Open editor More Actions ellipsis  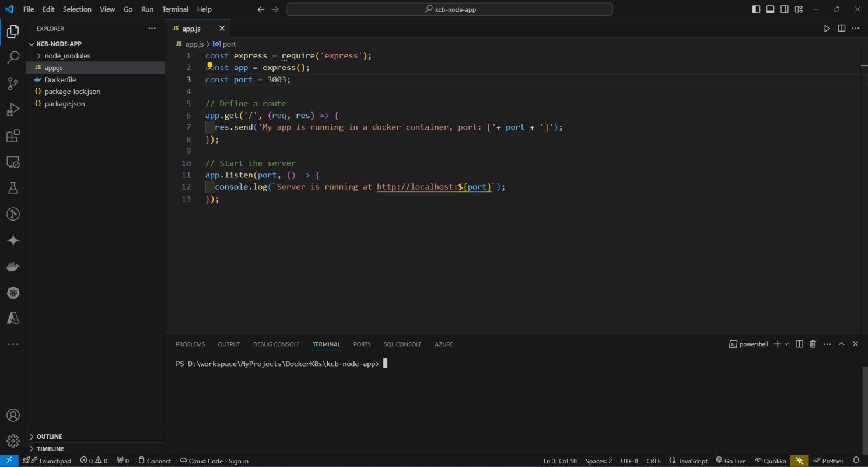[x=856, y=28]
